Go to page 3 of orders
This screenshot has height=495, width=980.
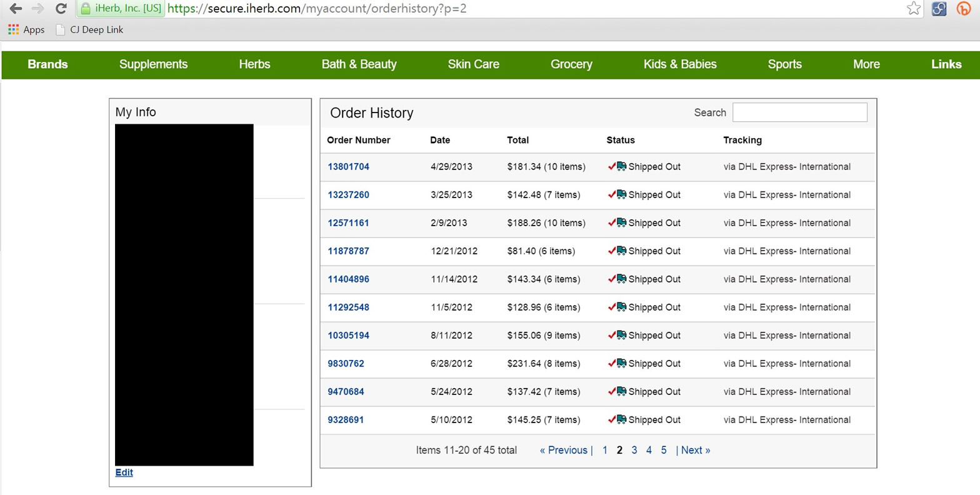634,450
